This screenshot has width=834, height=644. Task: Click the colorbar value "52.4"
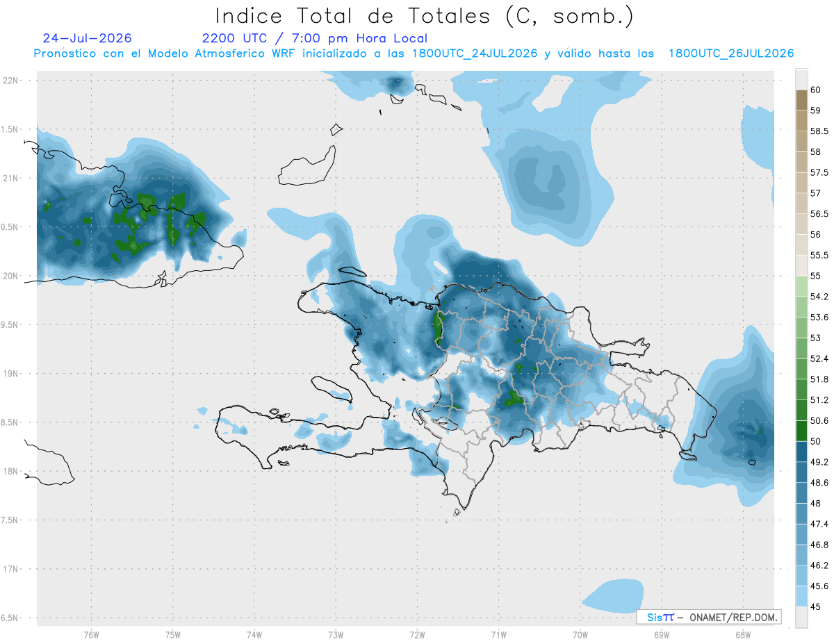(x=819, y=358)
